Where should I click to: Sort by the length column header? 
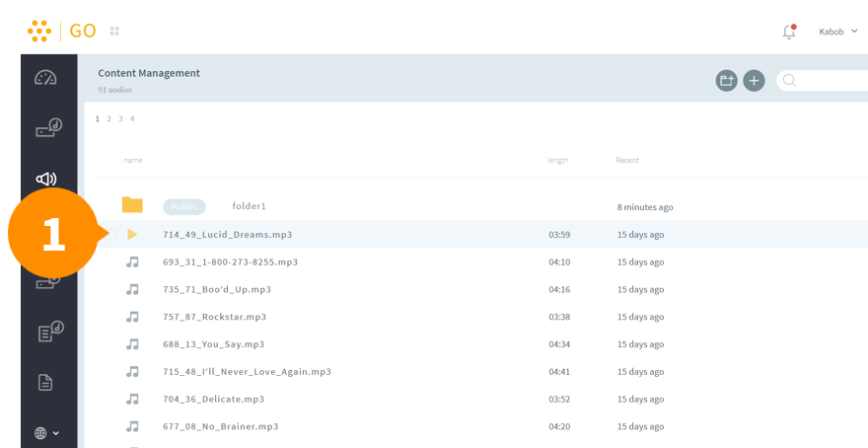pos(558,160)
